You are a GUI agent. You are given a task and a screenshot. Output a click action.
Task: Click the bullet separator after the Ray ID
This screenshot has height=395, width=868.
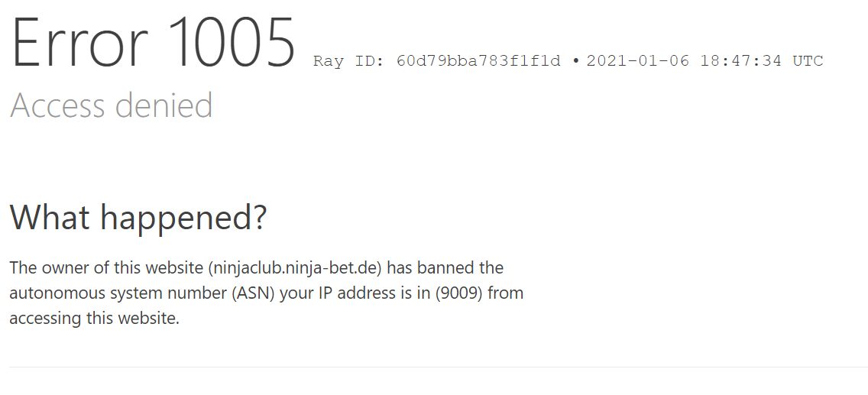(575, 61)
